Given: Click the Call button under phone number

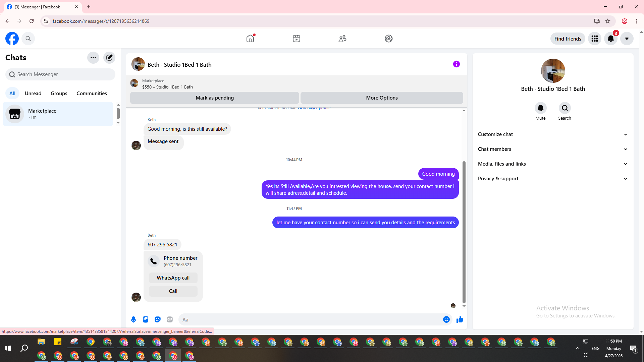Looking at the screenshot, I should pyautogui.click(x=173, y=291).
